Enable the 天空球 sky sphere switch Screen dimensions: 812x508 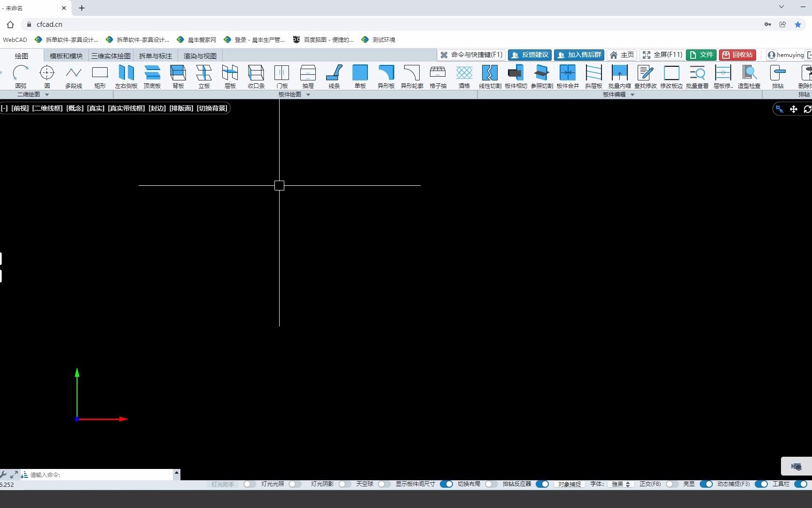click(384, 484)
